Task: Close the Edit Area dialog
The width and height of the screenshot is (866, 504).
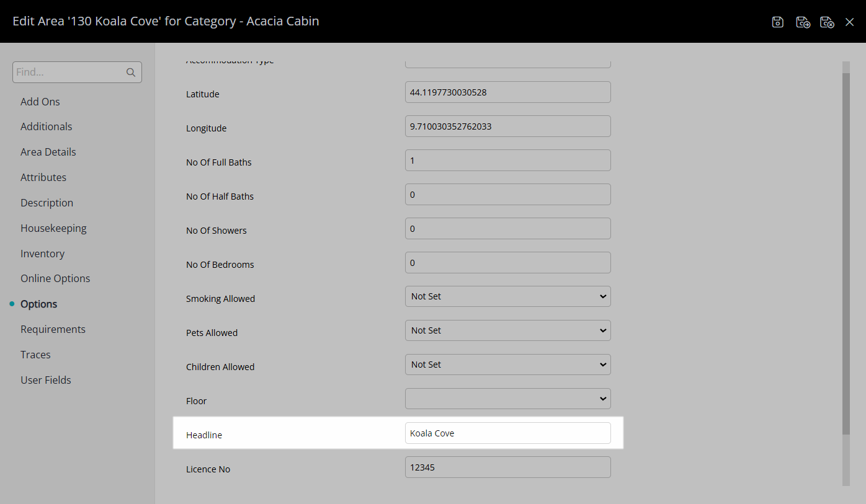Action: pos(850,22)
